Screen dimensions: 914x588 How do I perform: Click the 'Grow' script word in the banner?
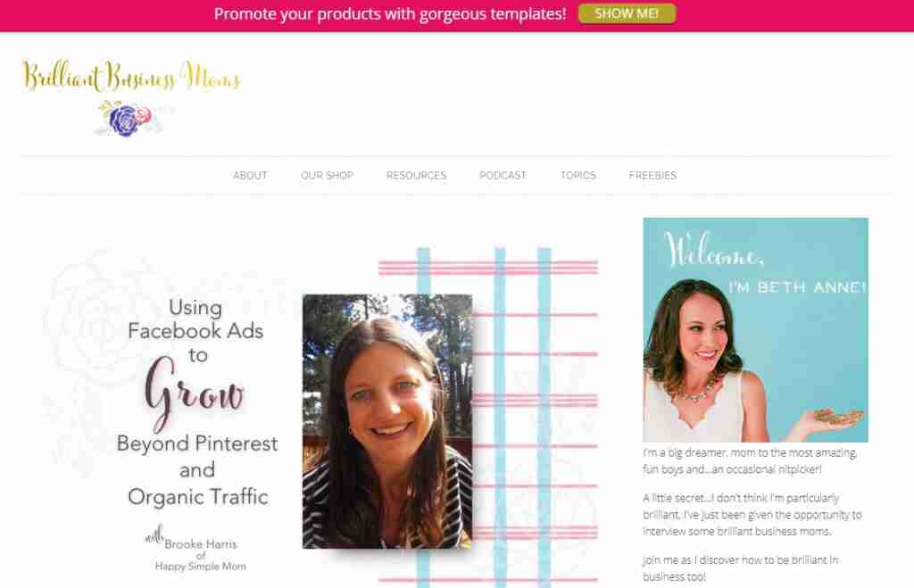(x=194, y=392)
